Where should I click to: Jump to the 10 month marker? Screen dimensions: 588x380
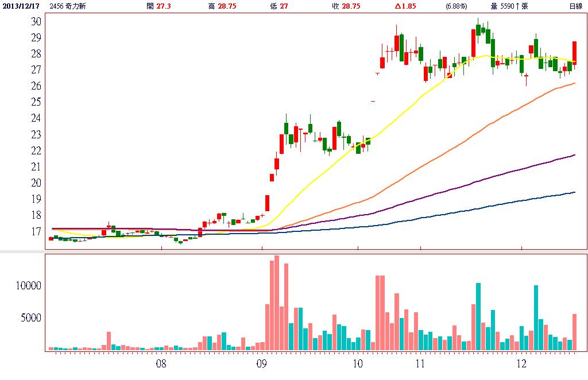coord(357,363)
